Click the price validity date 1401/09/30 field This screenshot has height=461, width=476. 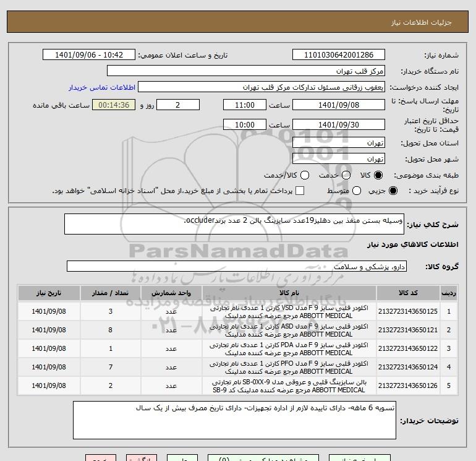[339, 124]
